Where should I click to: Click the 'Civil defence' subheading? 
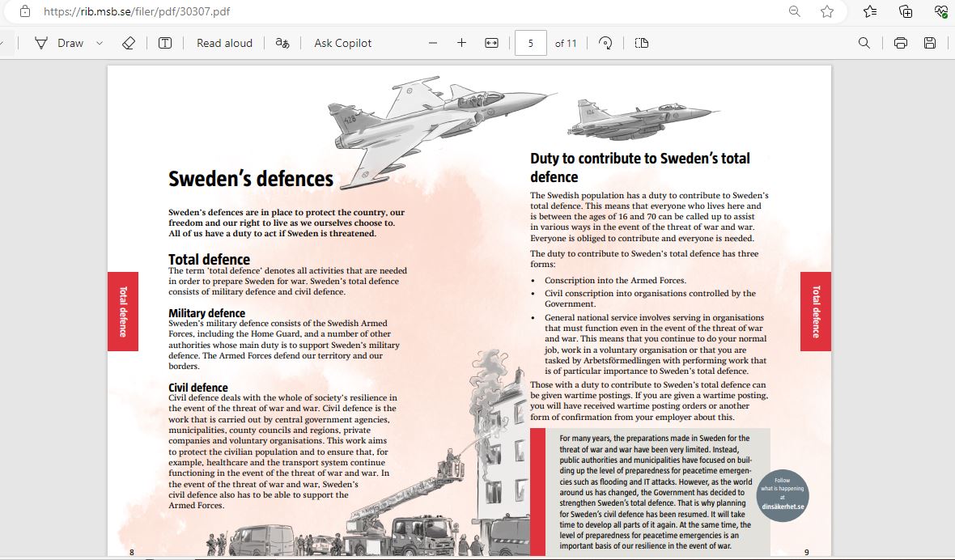[198, 387]
